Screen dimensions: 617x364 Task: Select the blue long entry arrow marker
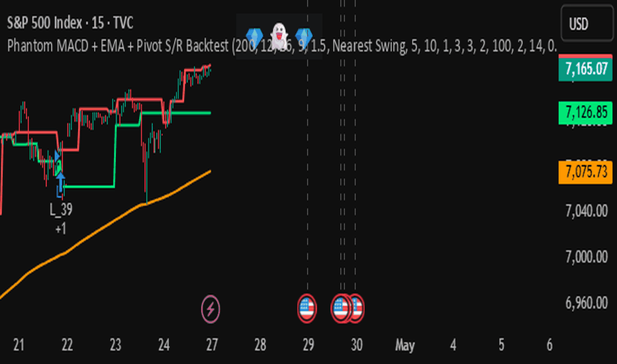[x=60, y=185]
